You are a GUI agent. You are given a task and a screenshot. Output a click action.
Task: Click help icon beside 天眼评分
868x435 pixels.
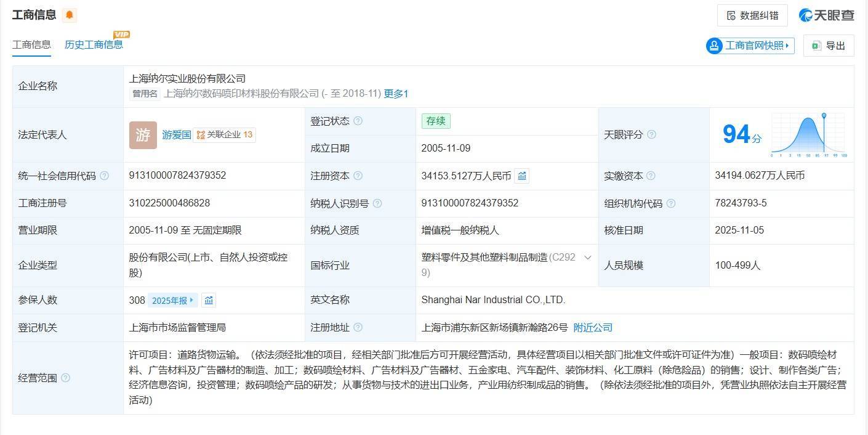tap(651, 134)
